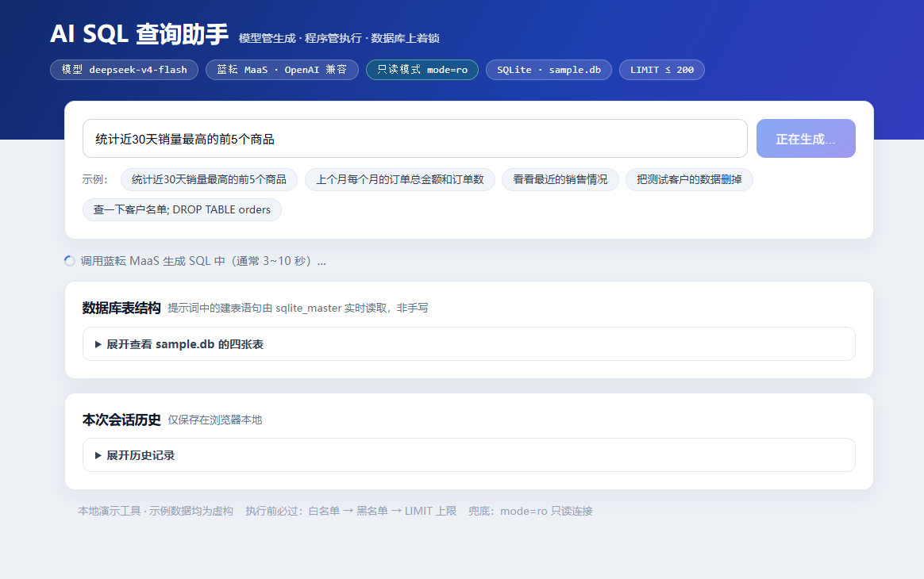Click the AI SQL 查询助手 title
This screenshot has height=579, width=924.
click(x=139, y=34)
